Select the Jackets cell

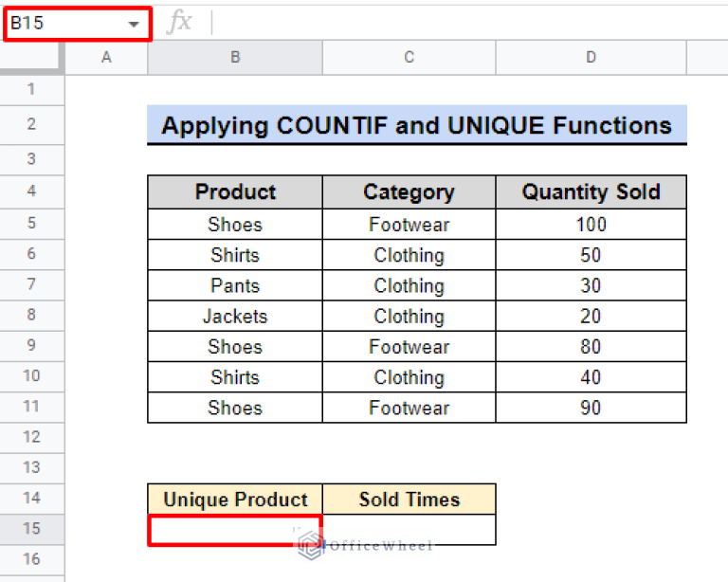pos(235,317)
